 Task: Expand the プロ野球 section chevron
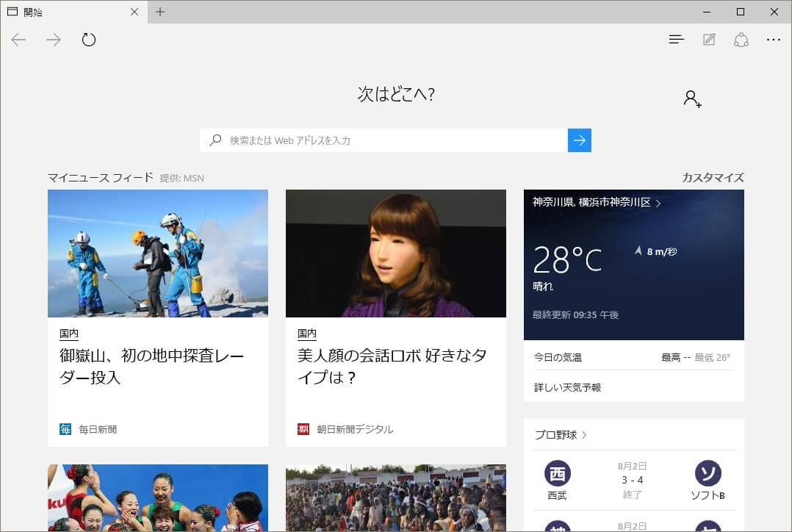(x=584, y=435)
